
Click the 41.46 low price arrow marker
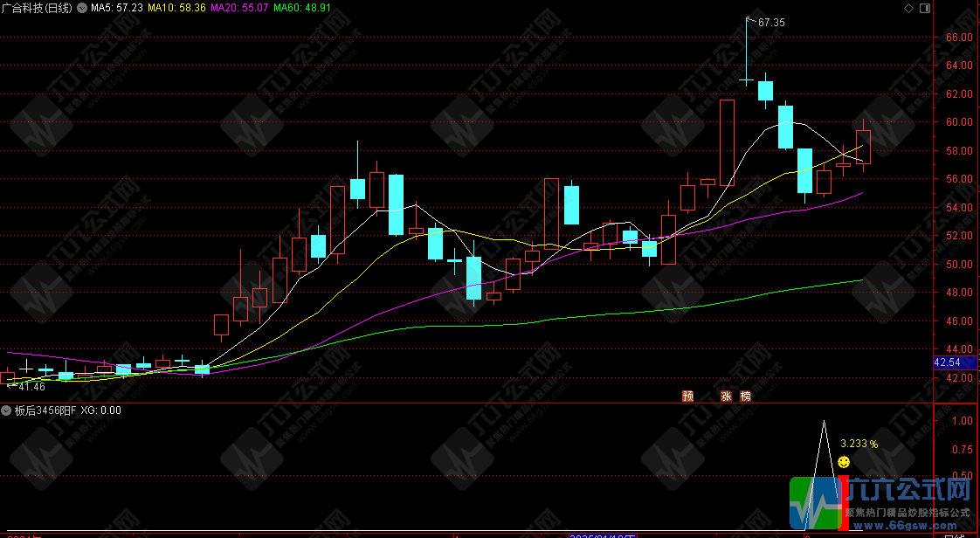pos(30,385)
